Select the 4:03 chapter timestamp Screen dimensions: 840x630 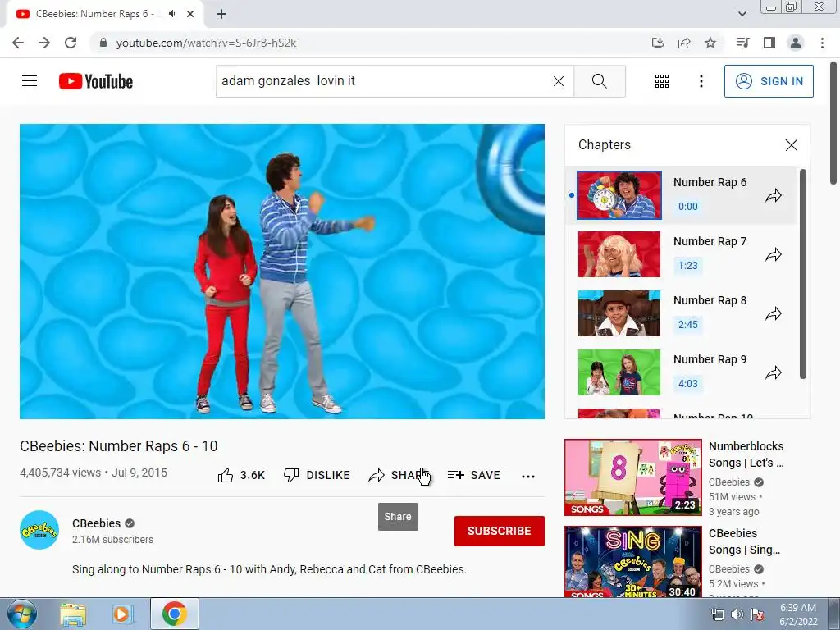[x=688, y=383]
